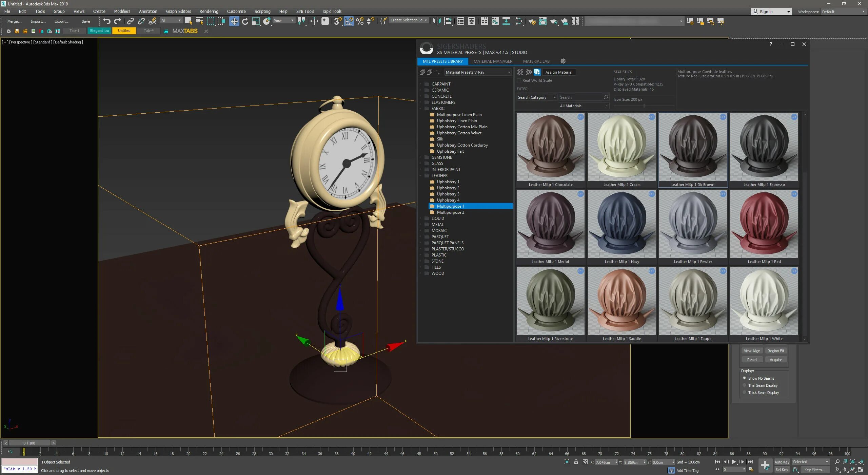868x475 pixels.
Task: Switch to the MATERIAL MANAGER tab
Action: [493, 61]
